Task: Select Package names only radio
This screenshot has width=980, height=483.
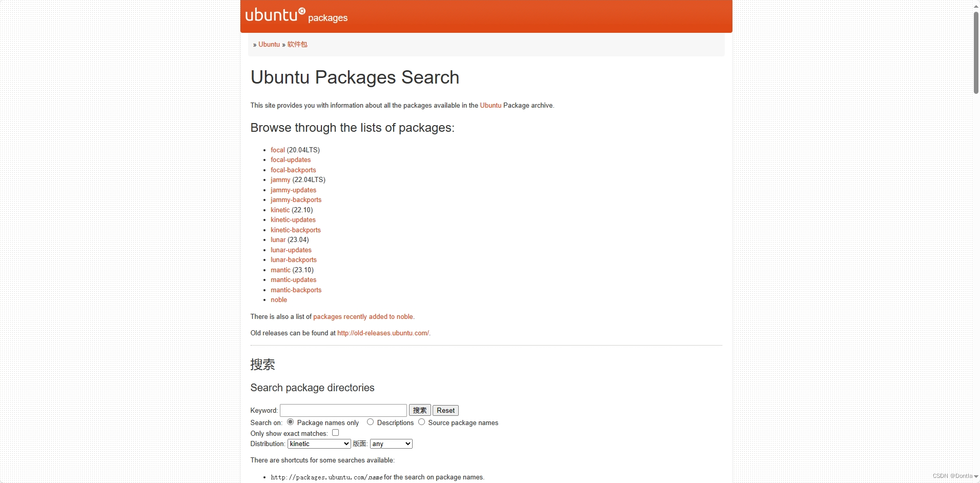Action: click(290, 422)
